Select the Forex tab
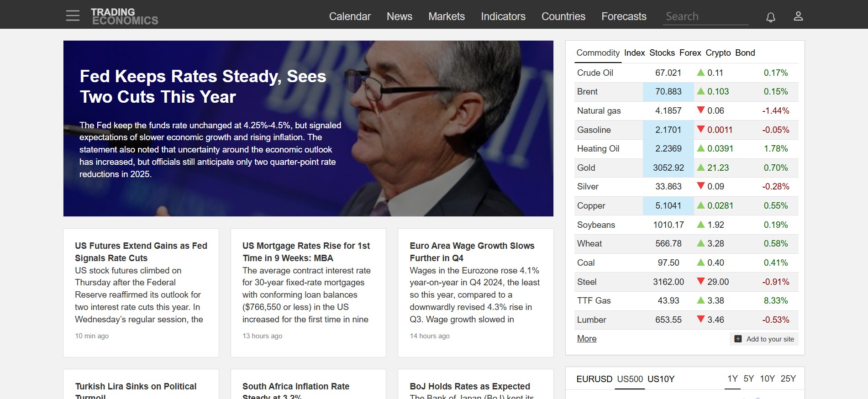This screenshot has width=868, height=399. (690, 53)
